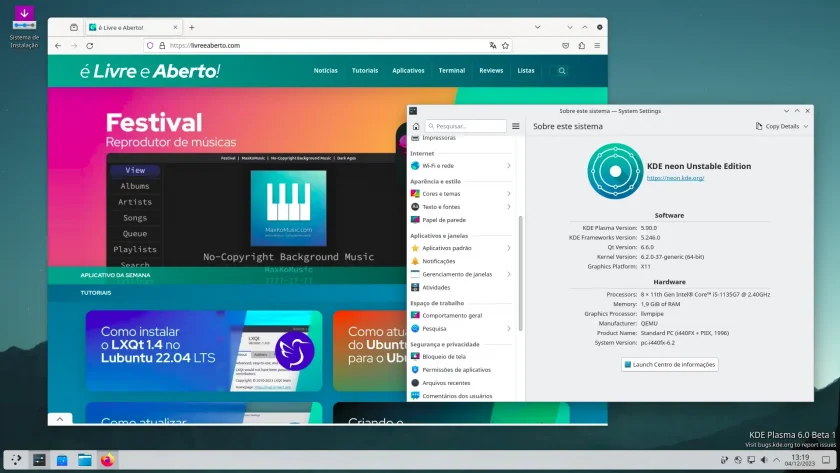This screenshot has width=840, height=473.
Task: Open the Firefox extensions puzzle icon
Action: point(581,46)
